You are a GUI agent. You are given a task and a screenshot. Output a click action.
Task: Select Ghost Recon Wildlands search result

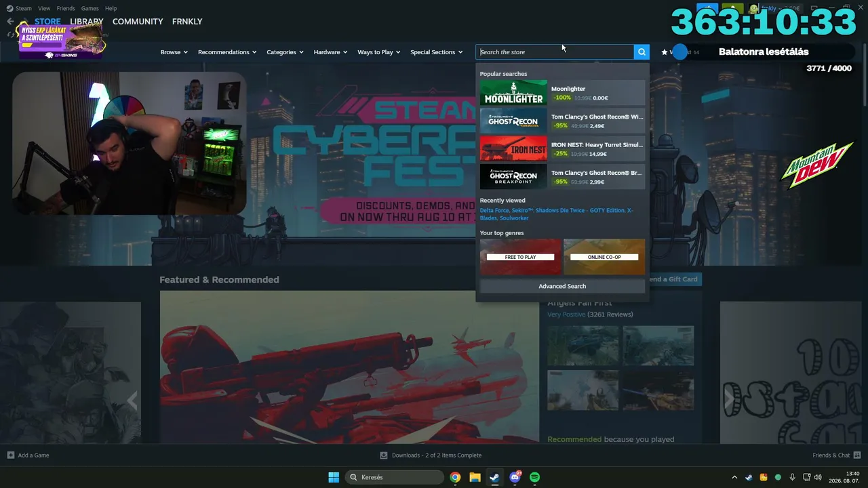(x=562, y=121)
